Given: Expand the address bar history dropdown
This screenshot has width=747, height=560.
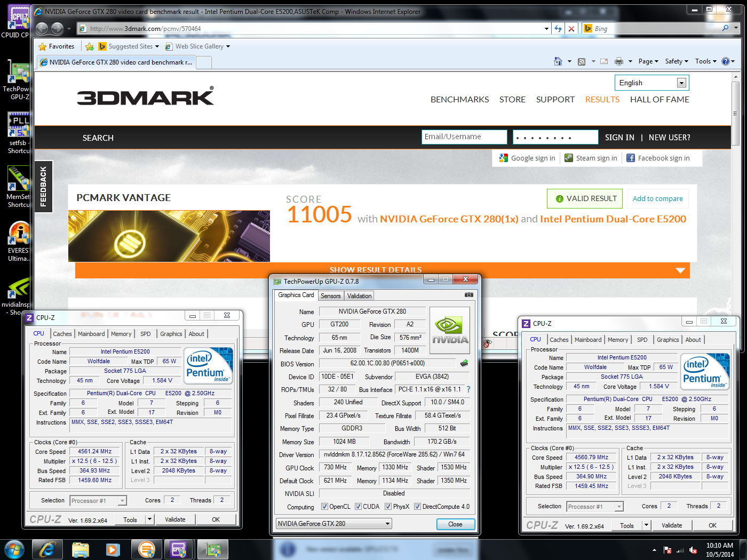Looking at the screenshot, I should pos(546,28).
